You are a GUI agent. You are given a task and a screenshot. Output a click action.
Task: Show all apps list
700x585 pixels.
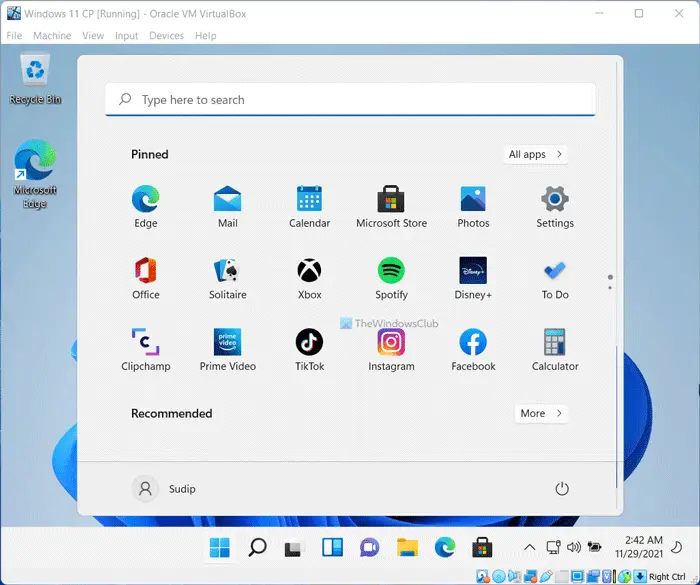[536, 155]
